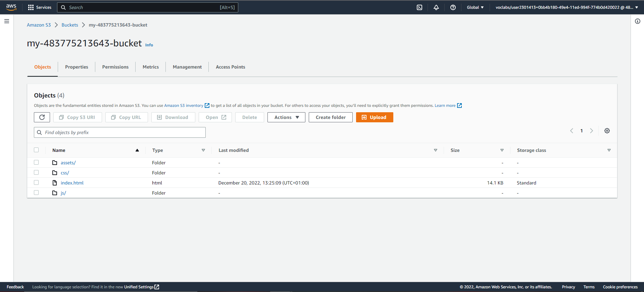Go to previous page arrow
The height and width of the screenshot is (292, 644).
tap(572, 131)
